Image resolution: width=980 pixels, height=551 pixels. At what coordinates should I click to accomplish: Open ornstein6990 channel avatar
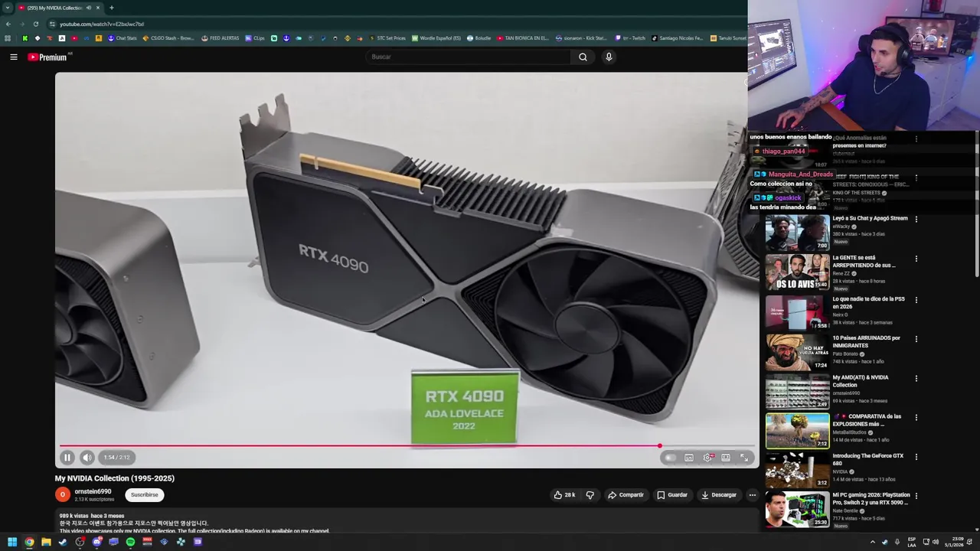click(63, 494)
